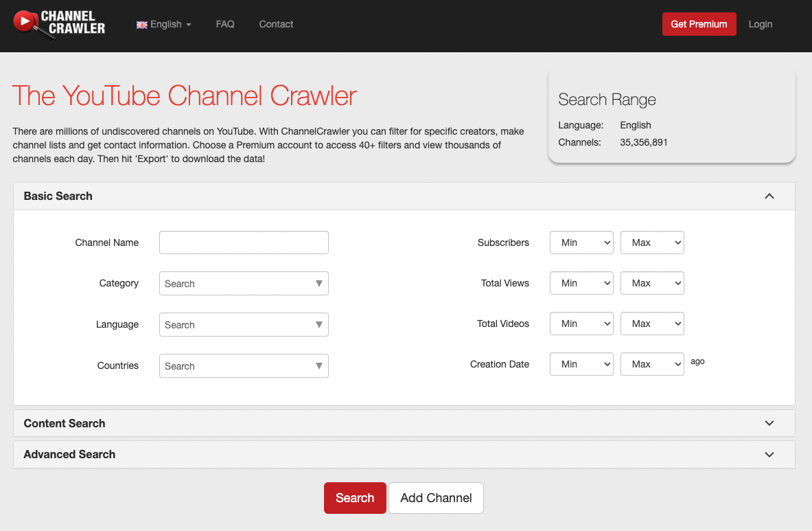Image resolution: width=812 pixels, height=531 pixels.
Task: Open the Category search dropdown
Action: click(243, 283)
